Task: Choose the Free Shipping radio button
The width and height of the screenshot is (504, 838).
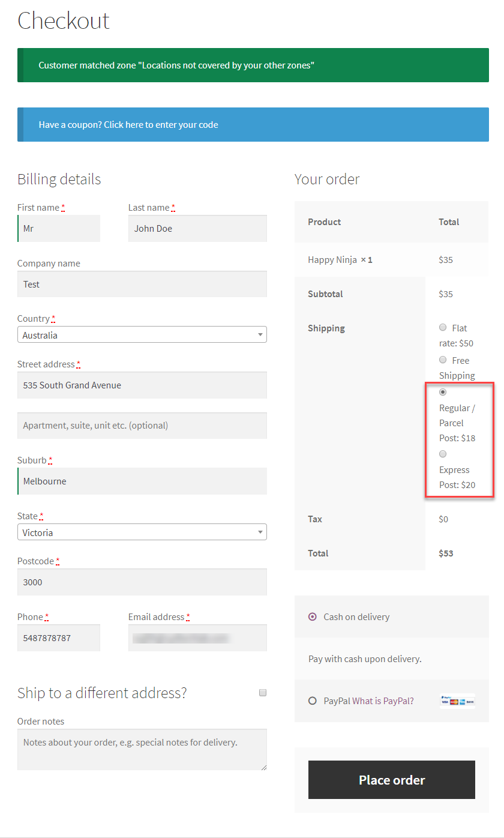Action: click(x=443, y=360)
